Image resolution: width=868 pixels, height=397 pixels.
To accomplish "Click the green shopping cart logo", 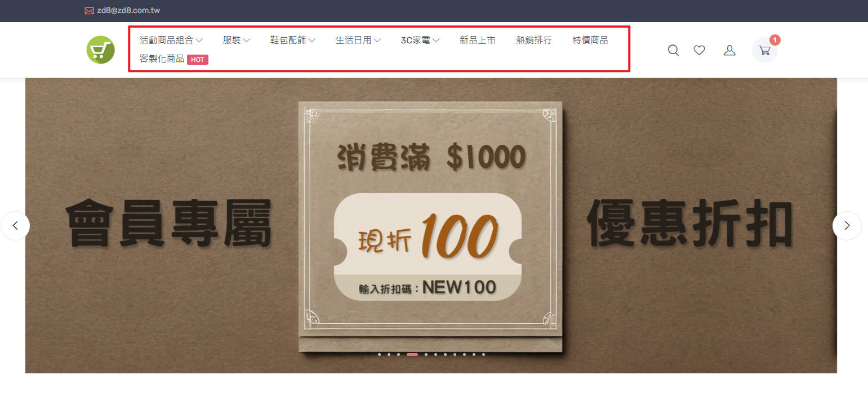I will [x=101, y=50].
